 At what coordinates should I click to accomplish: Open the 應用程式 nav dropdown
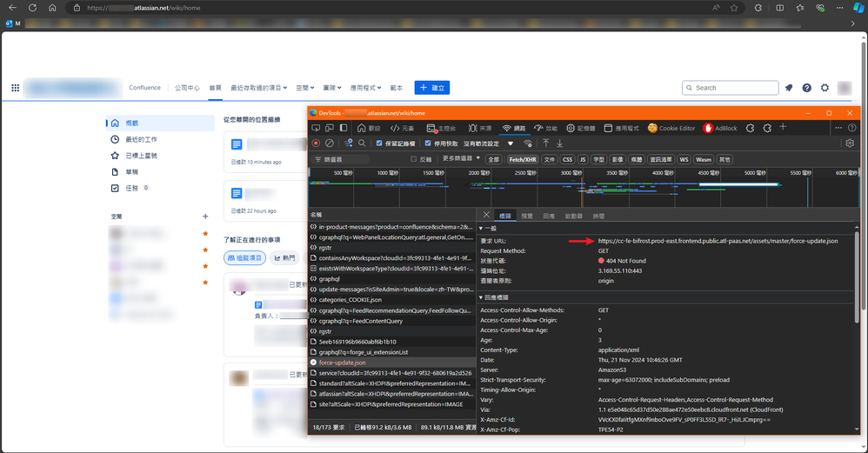coord(365,88)
